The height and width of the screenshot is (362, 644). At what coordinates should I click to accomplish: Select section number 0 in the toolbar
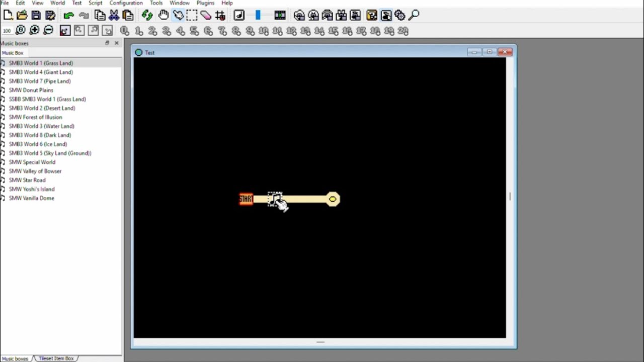125,31
